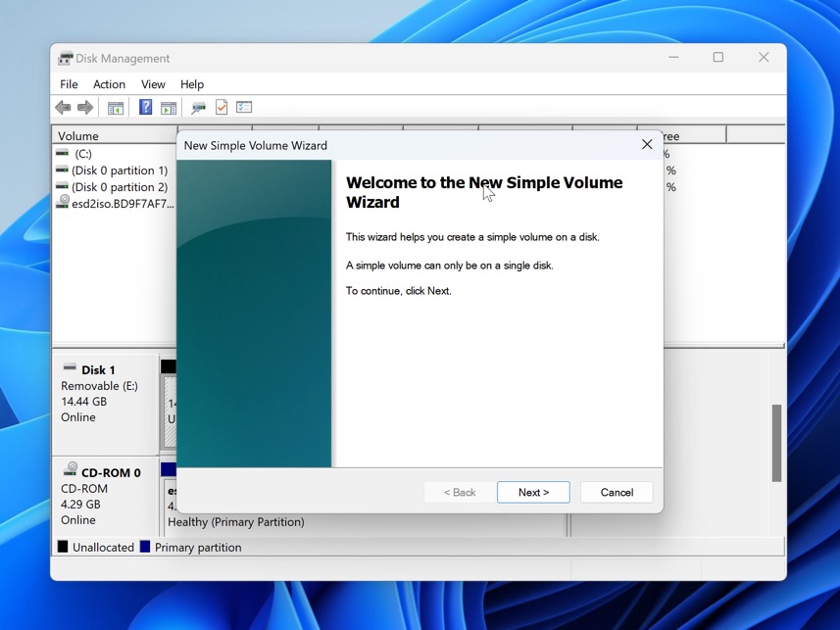This screenshot has height=630, width=840.
Task: Click the checkmark properties toolbar icon
Action: tap(222, 107)
